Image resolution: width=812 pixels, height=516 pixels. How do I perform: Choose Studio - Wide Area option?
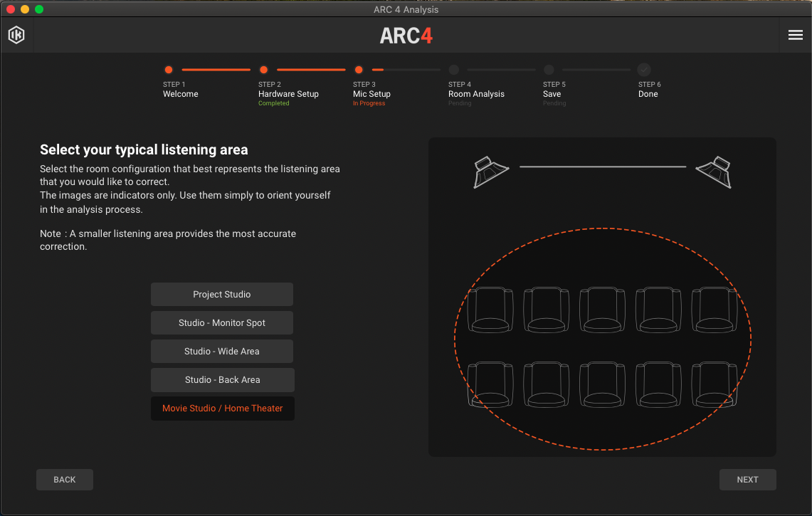pos(221,352)
